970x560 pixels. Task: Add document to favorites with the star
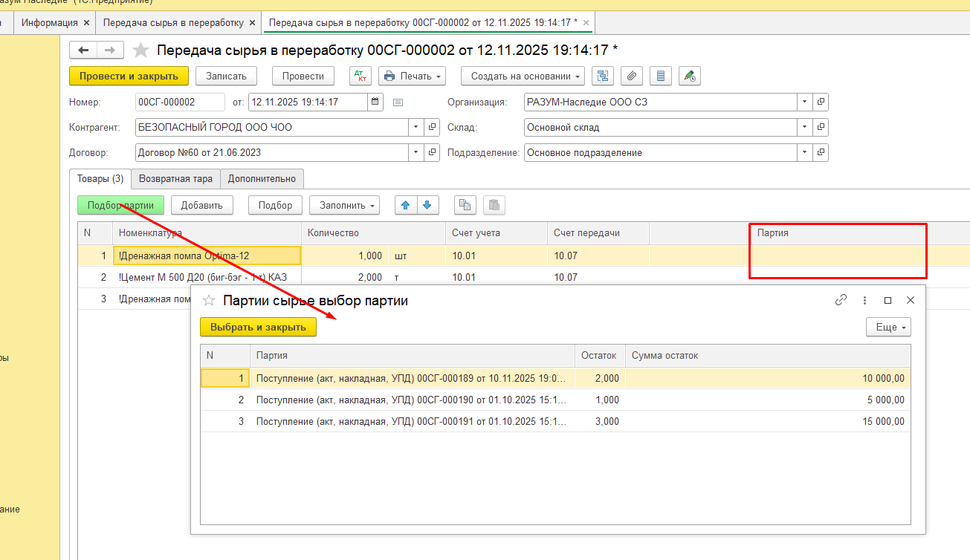(x=140, y=51)
